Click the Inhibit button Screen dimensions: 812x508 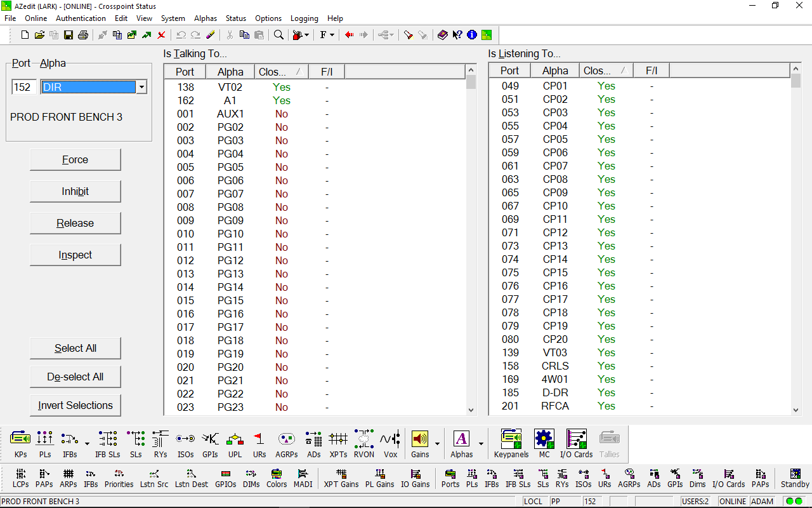pyautogui.click(x=75, y=191)
